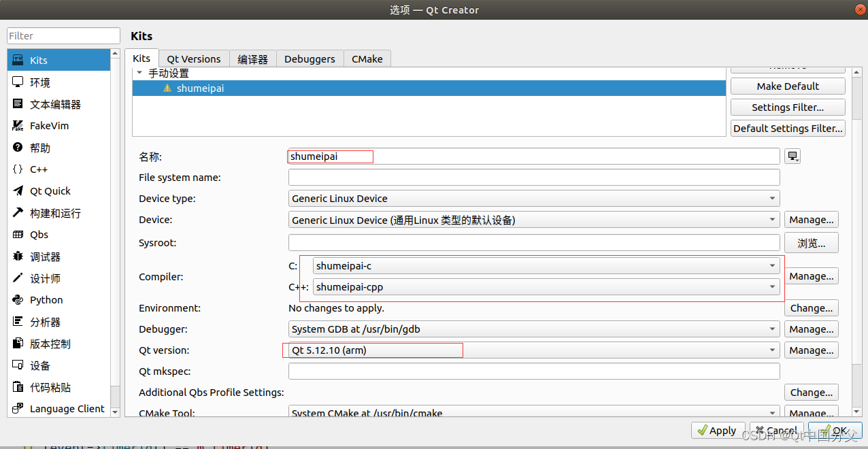Open 构建和运行 settings
The image size is (868, 449).
(54, 213)
